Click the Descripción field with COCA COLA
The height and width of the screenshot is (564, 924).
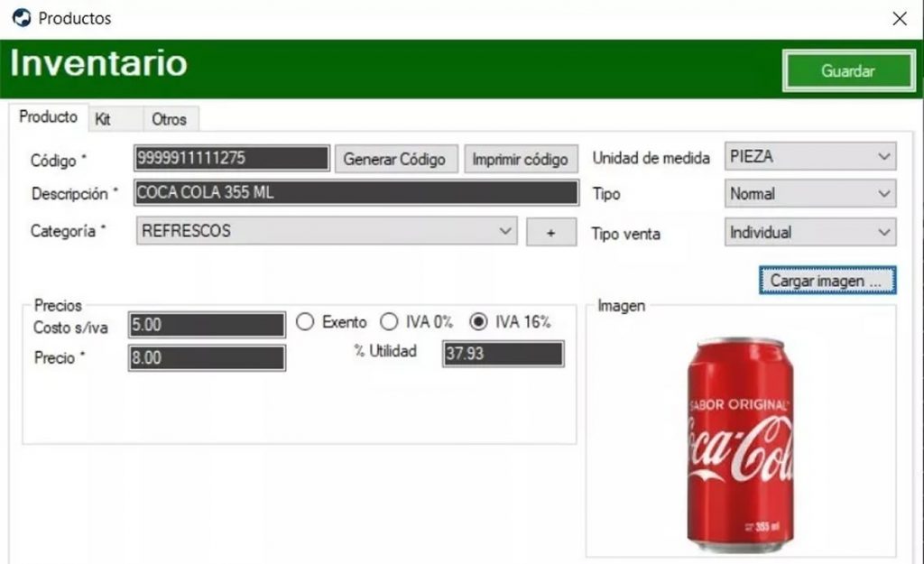[x=356, y=192]
